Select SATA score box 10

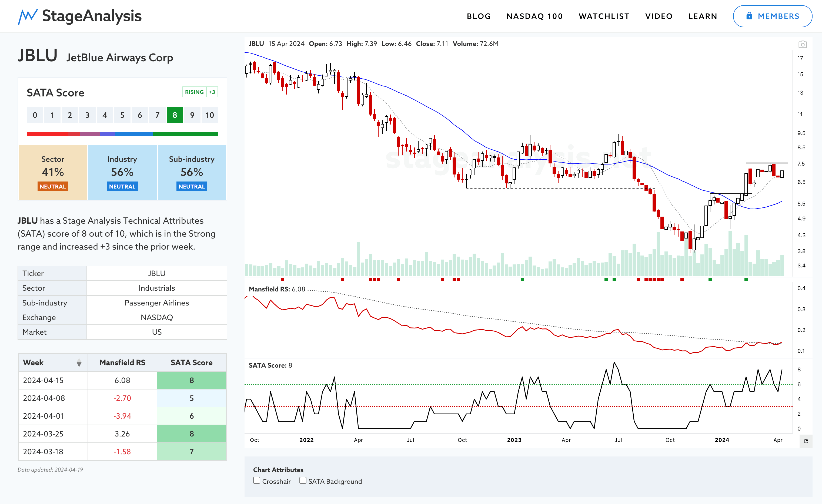click(209, 115)
